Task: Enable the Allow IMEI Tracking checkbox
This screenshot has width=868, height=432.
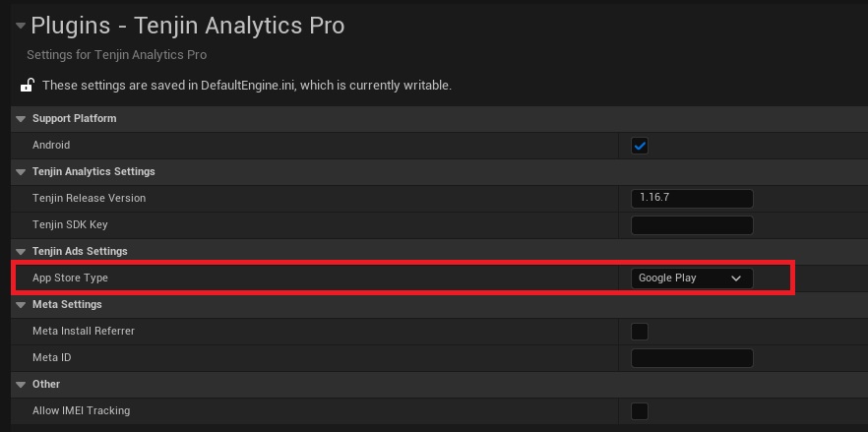Action: pyautogui.click(x=640, y=411)
